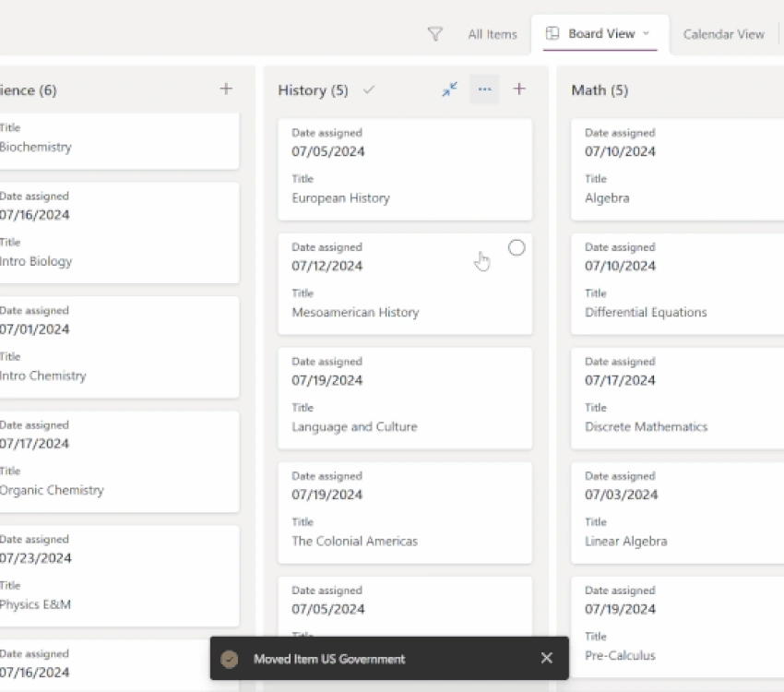Open the Linear Algebra card

point(678,513)
